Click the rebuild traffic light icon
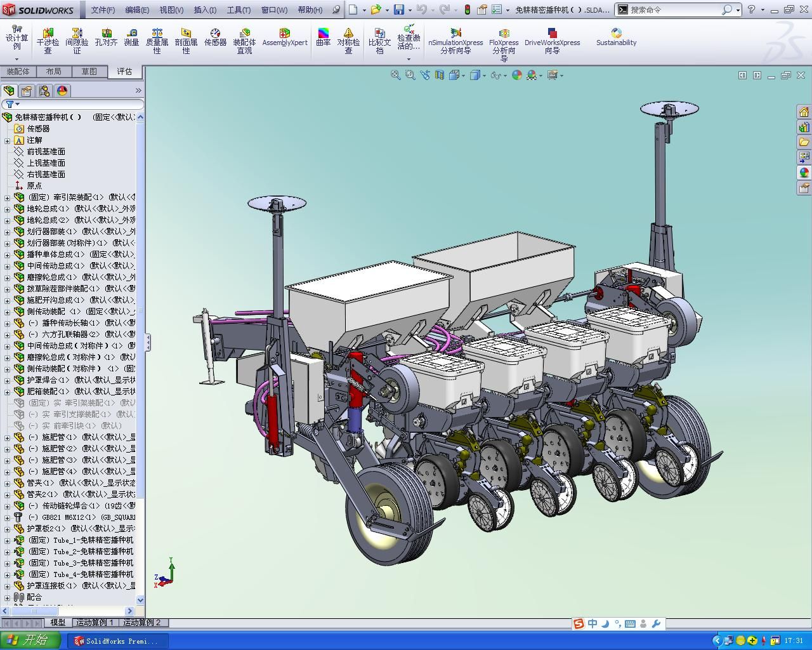Image resolution: width=812 pixels, height=650 pixels. point(468,10)
